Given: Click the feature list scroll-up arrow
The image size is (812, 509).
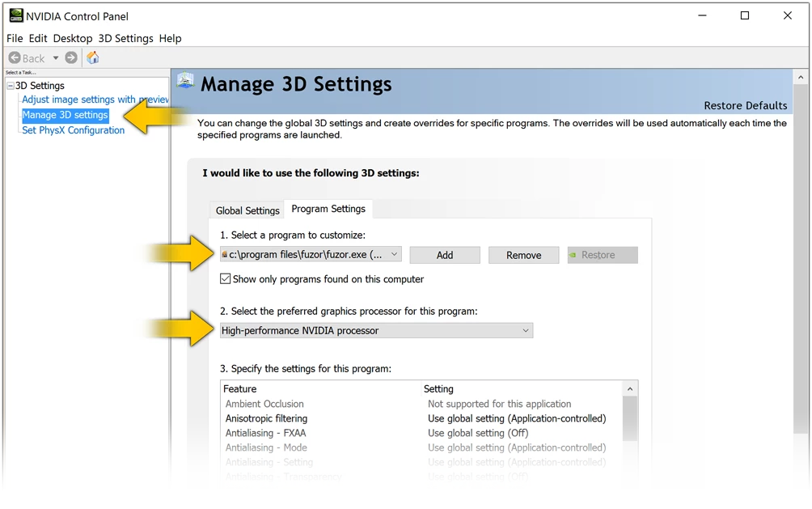Looking at the screenshot, I should click(x=630, y=388).
